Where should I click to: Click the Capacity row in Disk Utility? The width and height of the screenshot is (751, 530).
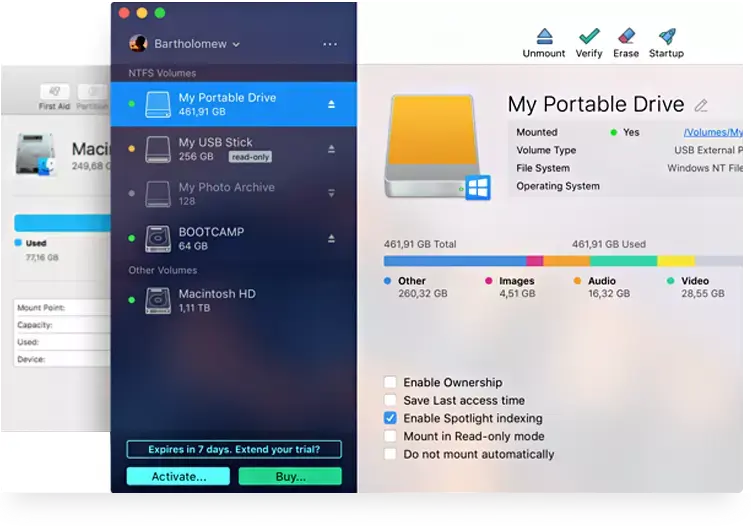coord(63,325)
